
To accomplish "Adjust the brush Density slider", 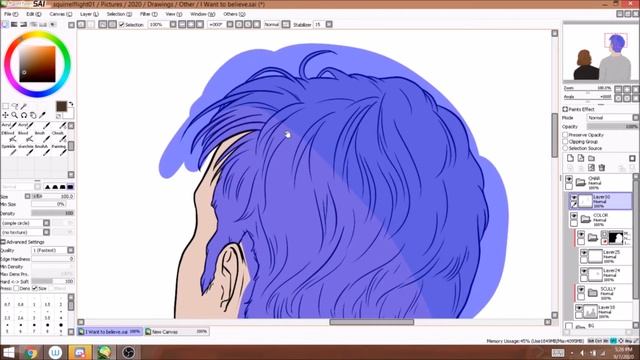I will 53,213.
